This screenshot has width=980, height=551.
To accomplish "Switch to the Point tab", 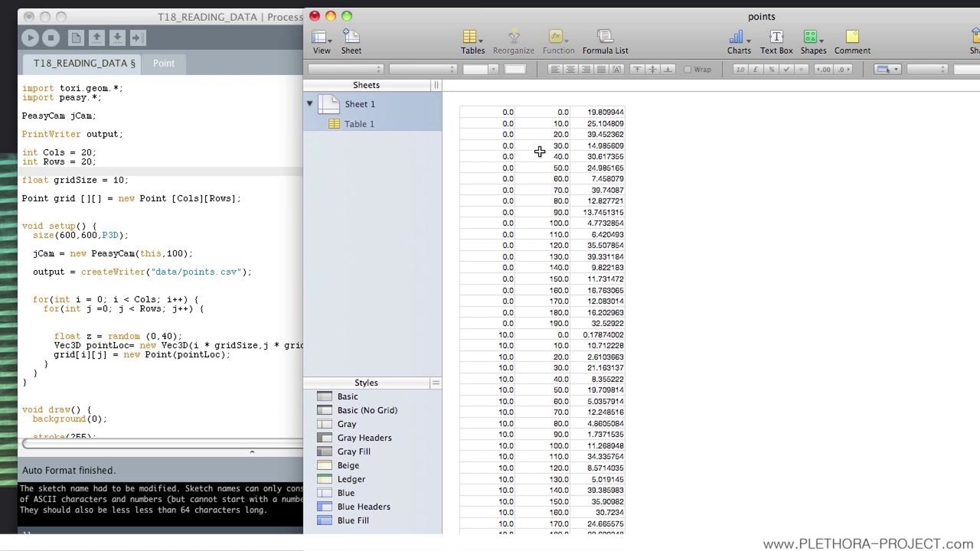I will point(163,63).
